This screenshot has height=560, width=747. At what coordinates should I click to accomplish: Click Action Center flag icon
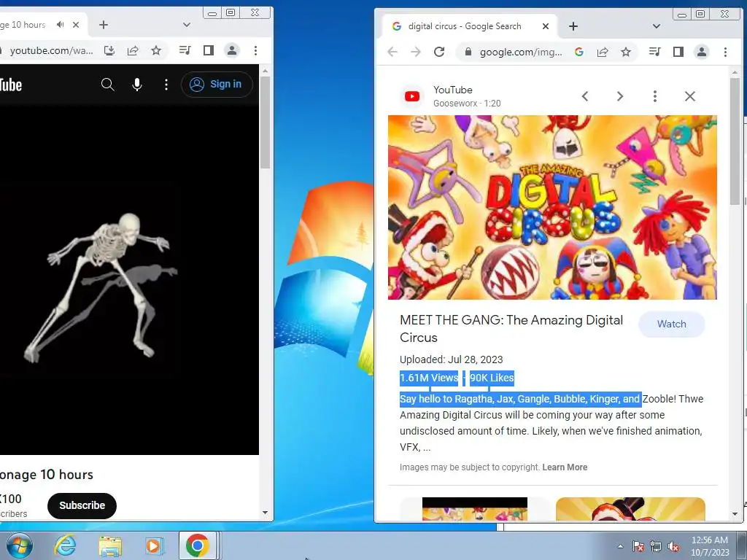click(638, 546)
